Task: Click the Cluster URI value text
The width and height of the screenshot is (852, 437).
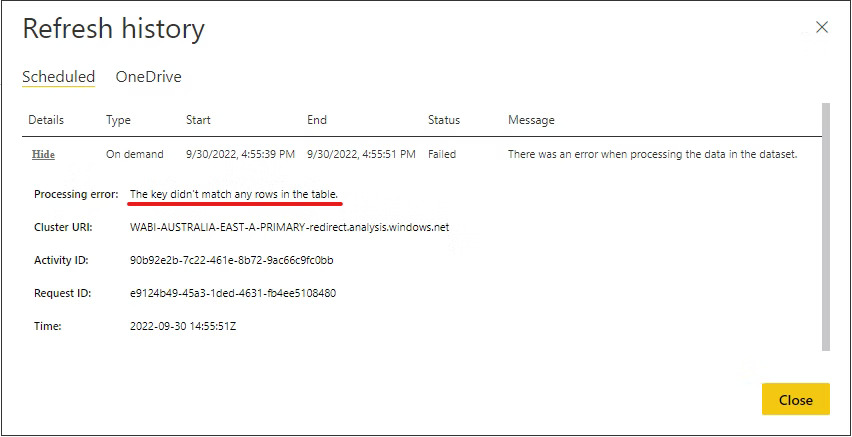Action: 289,227
